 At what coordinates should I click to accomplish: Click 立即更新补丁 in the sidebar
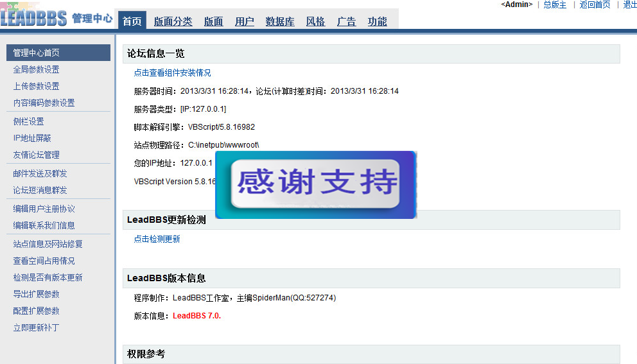[36, 327]
